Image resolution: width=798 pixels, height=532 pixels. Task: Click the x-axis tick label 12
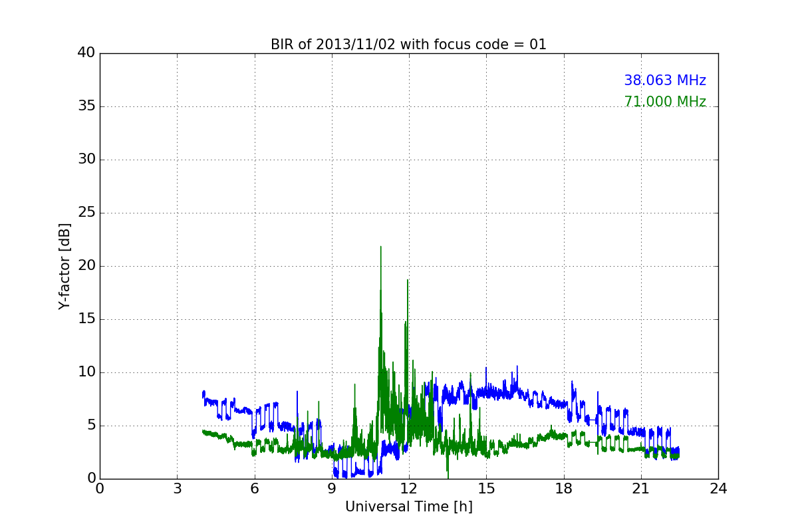tap(409, 489)
